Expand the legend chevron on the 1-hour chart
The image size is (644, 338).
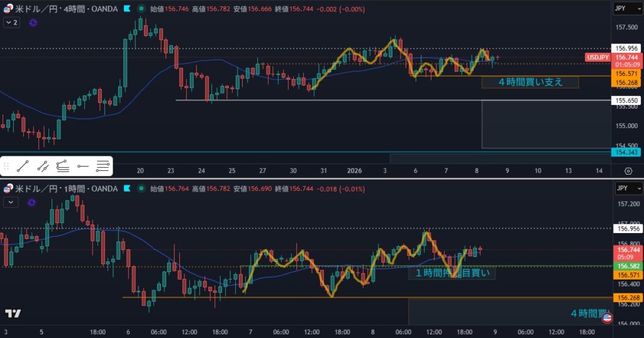coord(11,202)
